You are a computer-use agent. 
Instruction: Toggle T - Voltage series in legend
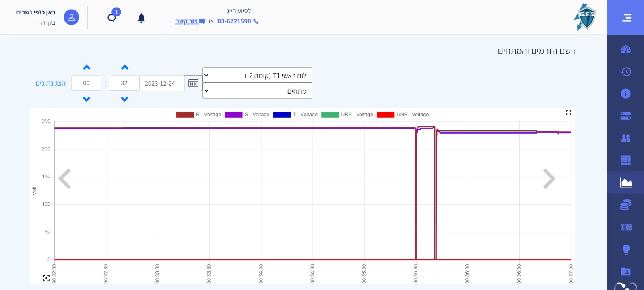click(x=295, y=115)
